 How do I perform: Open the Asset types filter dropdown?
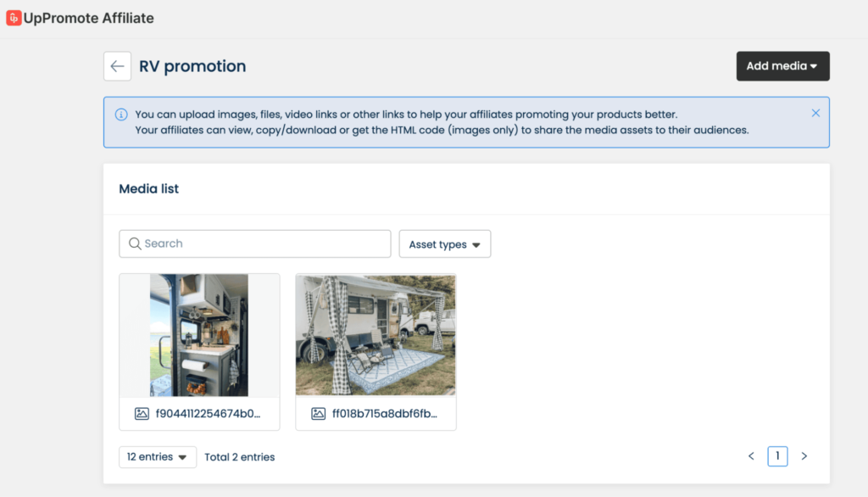(x=444, y=243)
